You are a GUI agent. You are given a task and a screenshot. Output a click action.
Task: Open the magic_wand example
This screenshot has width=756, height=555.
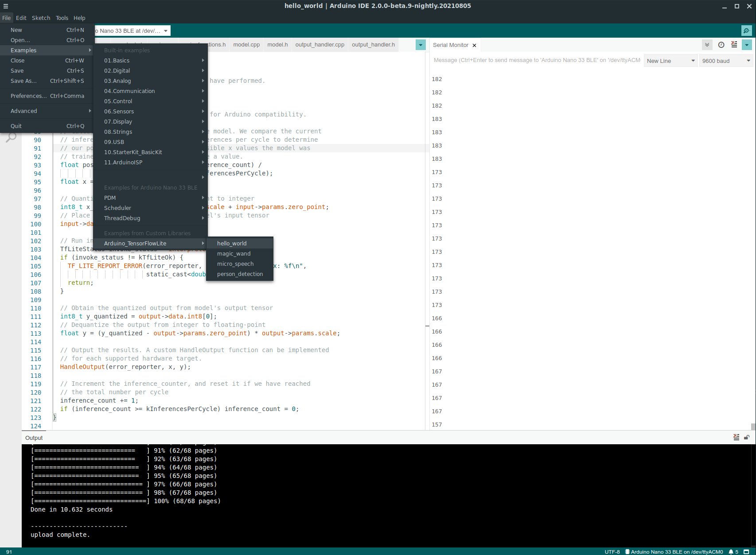tap(240, 253)
